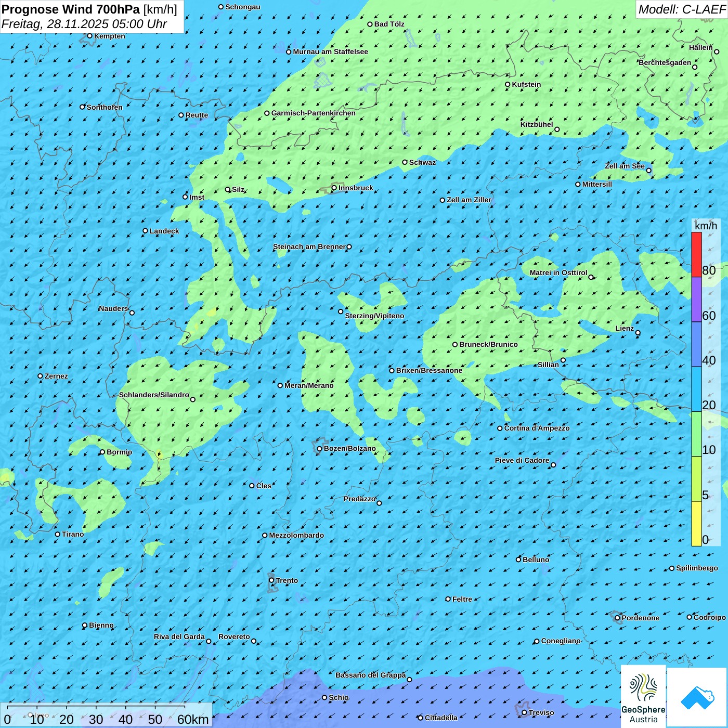728x728 pixels.
Task: Click the 'Sonthofen' label
Action: 105,107
